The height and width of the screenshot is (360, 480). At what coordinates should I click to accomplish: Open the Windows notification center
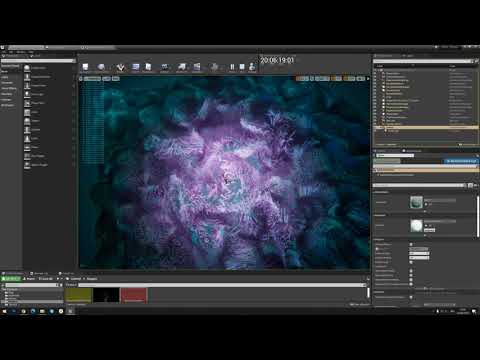(474, 311)
